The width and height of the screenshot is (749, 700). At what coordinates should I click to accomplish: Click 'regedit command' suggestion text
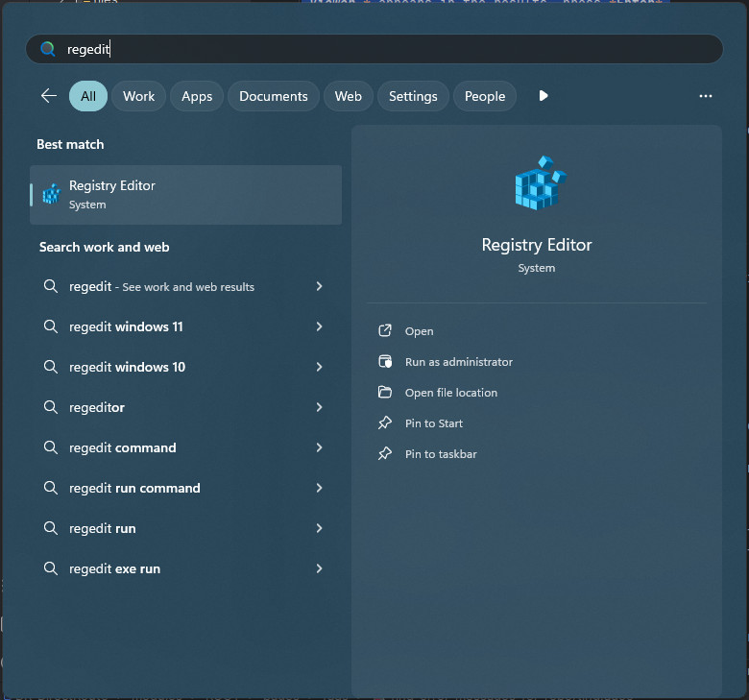tap(123, 447)
